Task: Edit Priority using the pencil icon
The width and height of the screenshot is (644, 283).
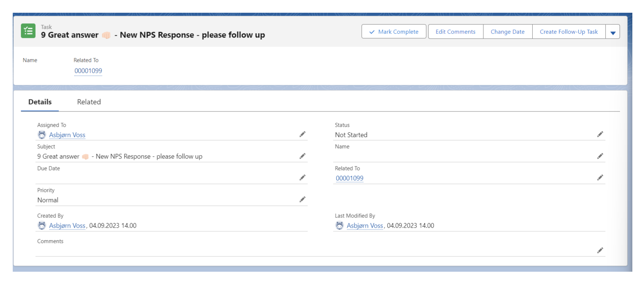Action: pyautogui.click(x=302, y=200)
